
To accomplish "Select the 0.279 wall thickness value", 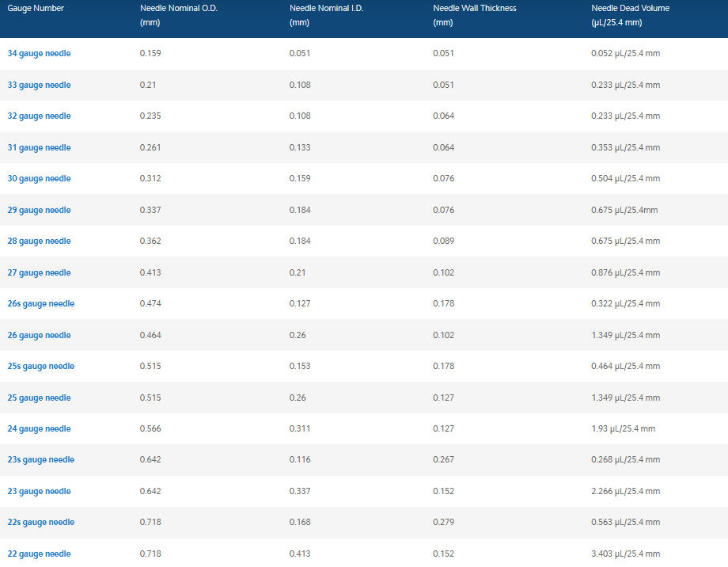I will pyautogui.click(x=443, y=521).
